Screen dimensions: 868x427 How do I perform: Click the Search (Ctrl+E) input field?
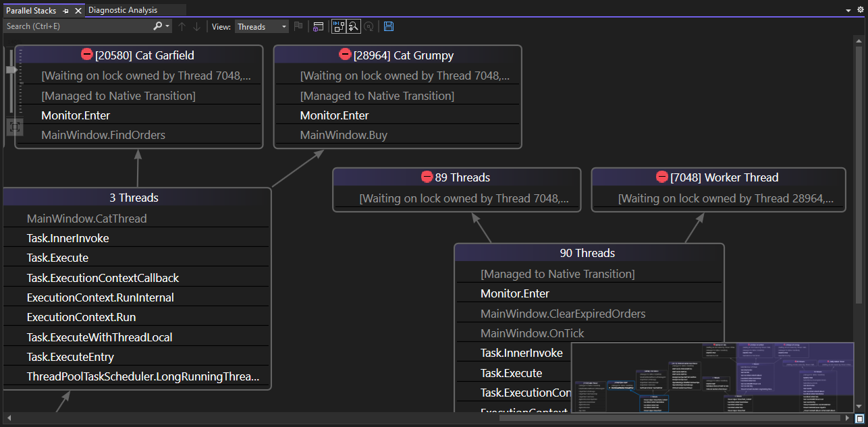click(78, 26)
